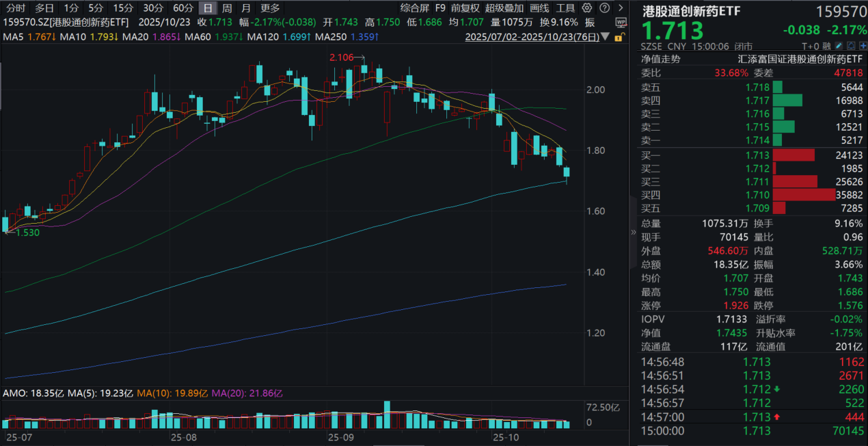
Task: Toggle the 周 weekly period
Action: 227,8
